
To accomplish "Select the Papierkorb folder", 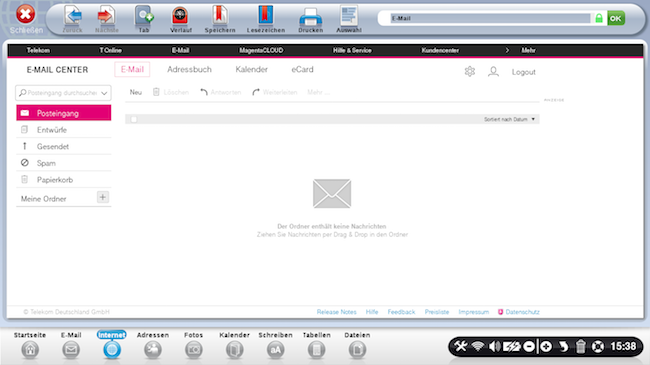I will click(64, 180).
